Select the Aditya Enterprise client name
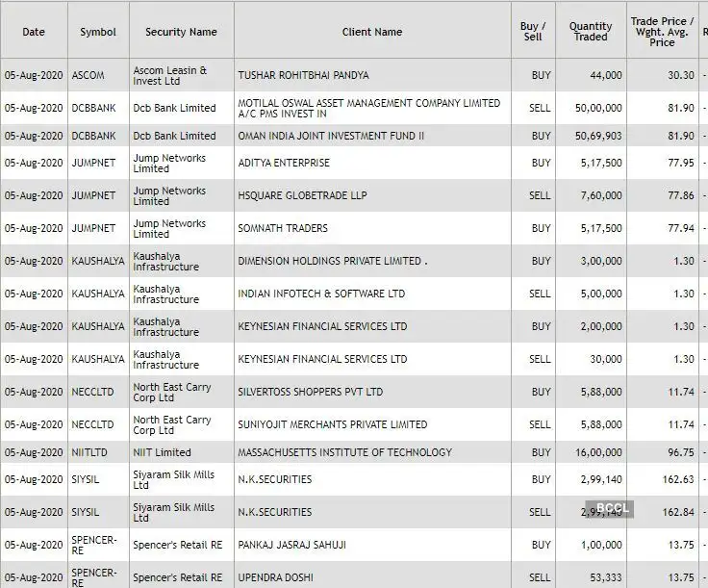708x588 pixels. [284, 164]
